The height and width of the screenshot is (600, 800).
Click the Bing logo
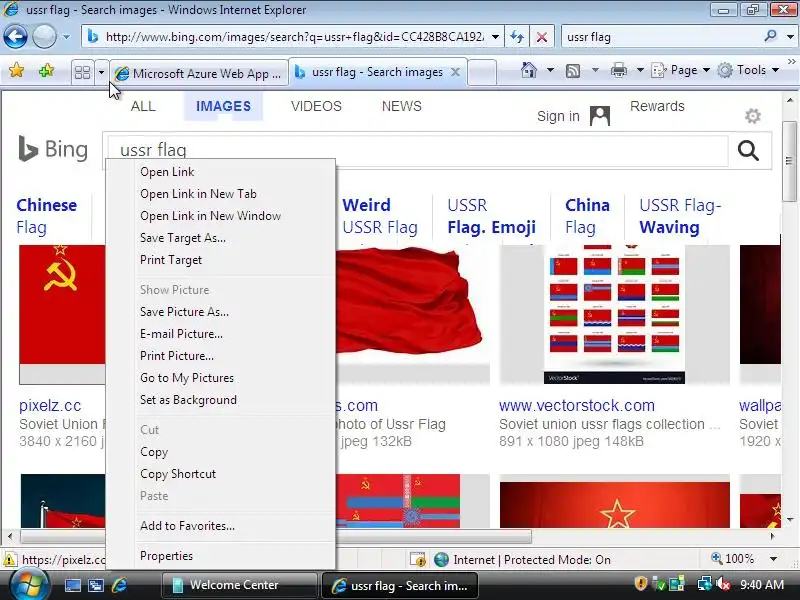click(x=53, y=149)
